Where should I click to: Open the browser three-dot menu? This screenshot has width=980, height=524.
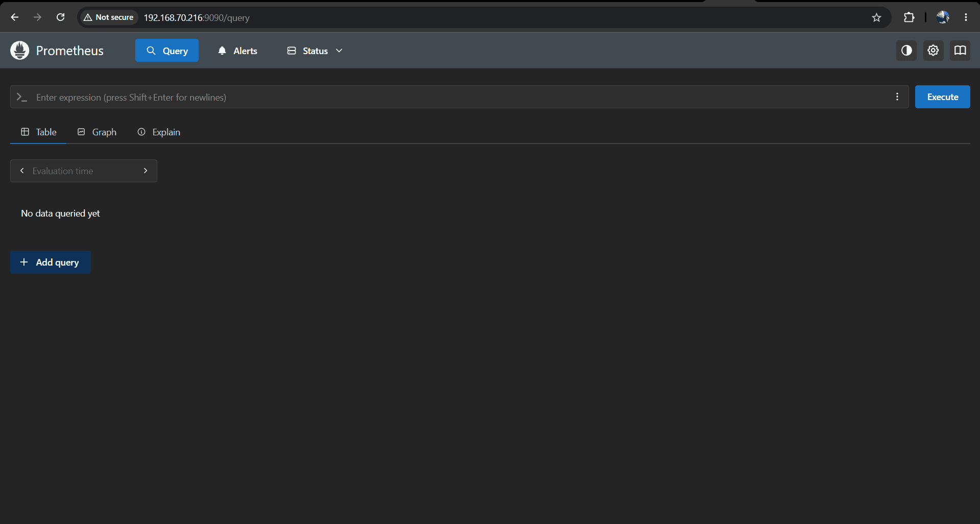click(x=966, y=17)
